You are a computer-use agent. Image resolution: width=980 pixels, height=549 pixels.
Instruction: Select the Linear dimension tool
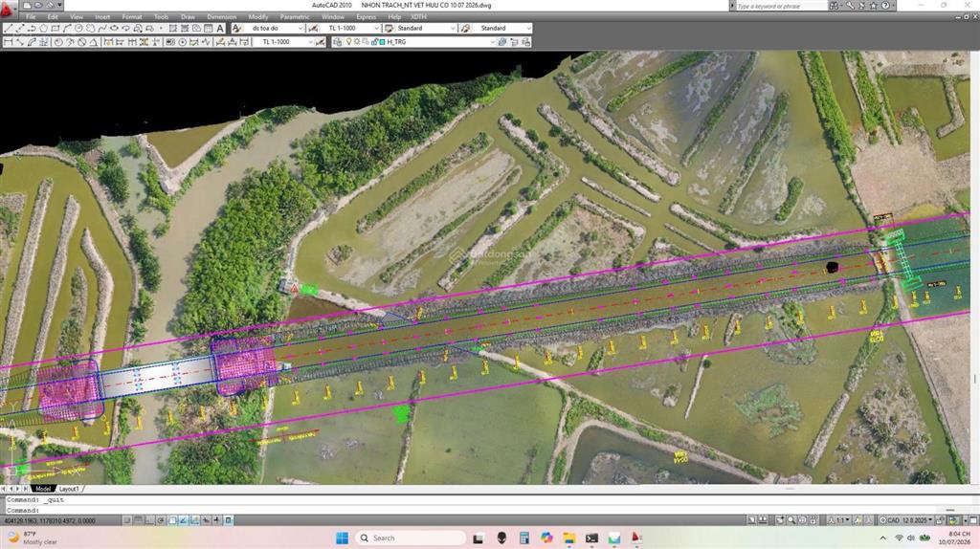click(x=8, y=42)
